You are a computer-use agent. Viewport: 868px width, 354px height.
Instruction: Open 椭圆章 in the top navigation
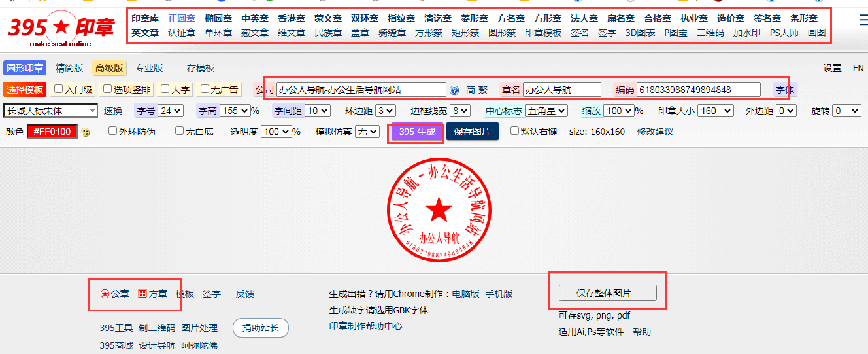click(x=218, y=18)
